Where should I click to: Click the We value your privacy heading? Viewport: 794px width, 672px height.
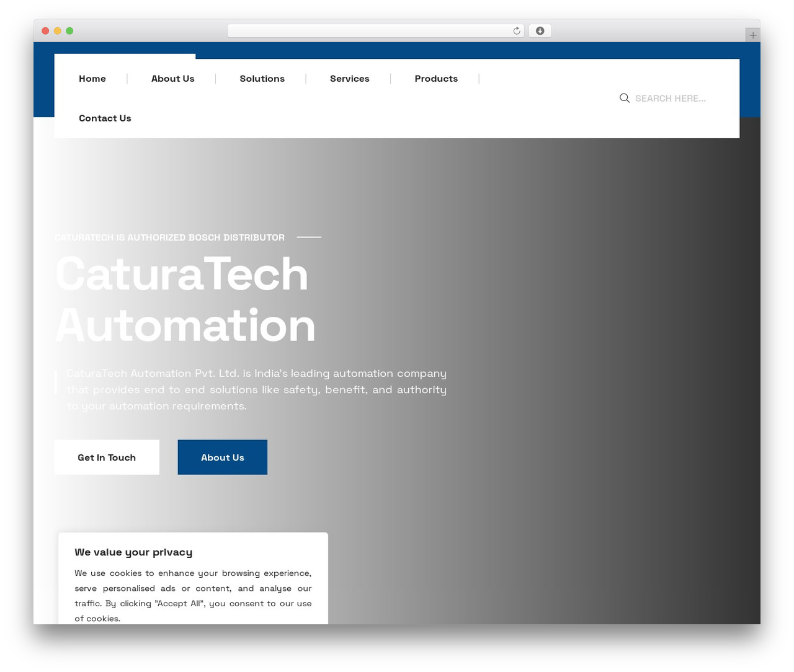(x=133, y=552)
